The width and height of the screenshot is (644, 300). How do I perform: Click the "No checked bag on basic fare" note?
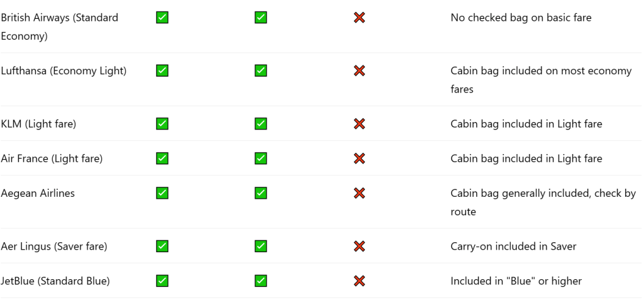(x=521, y=18)
